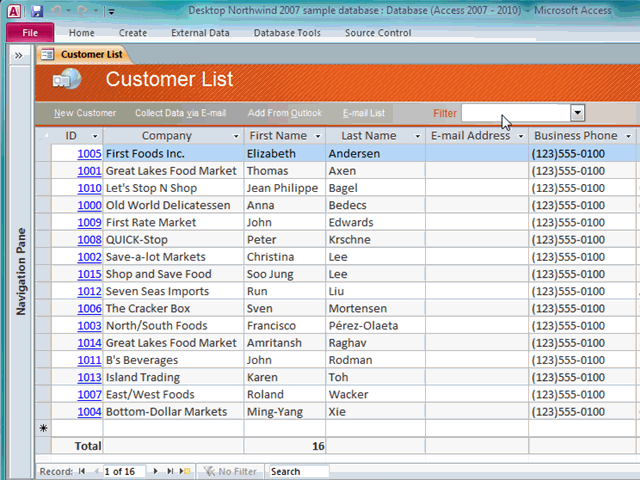Click the Save icon in Quick Access Toolbar
This screenshot has height=480, width=640.
click(37, 11)
